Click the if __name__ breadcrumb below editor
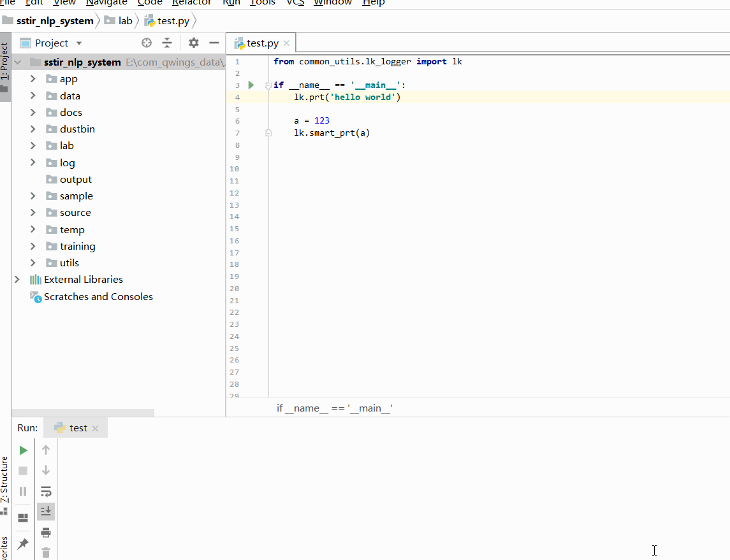 coord(335,408)
